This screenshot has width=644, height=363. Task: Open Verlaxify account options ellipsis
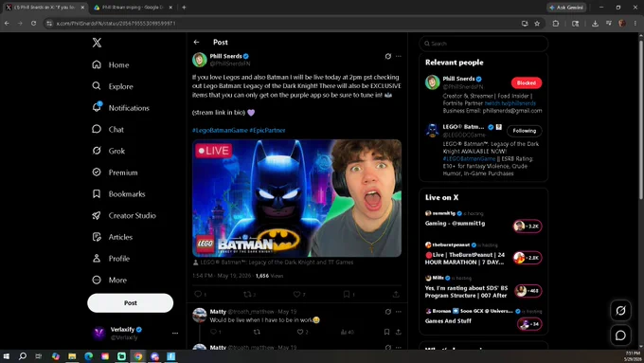175,333
